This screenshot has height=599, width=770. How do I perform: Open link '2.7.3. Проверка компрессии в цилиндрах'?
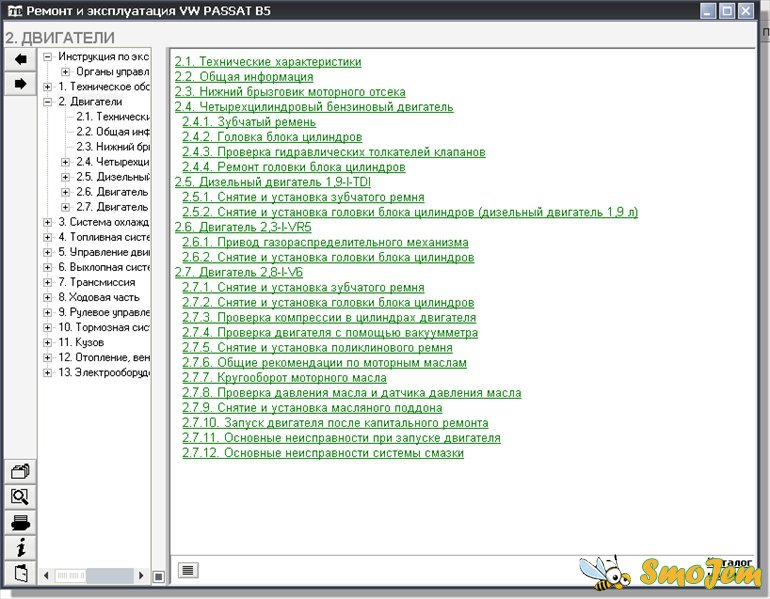tap(329, 318)
